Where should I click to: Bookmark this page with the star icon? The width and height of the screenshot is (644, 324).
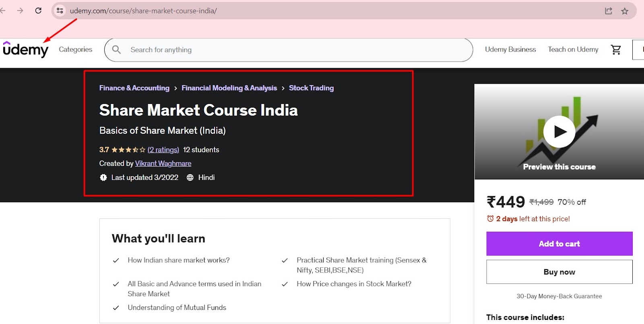pos(625,11)
